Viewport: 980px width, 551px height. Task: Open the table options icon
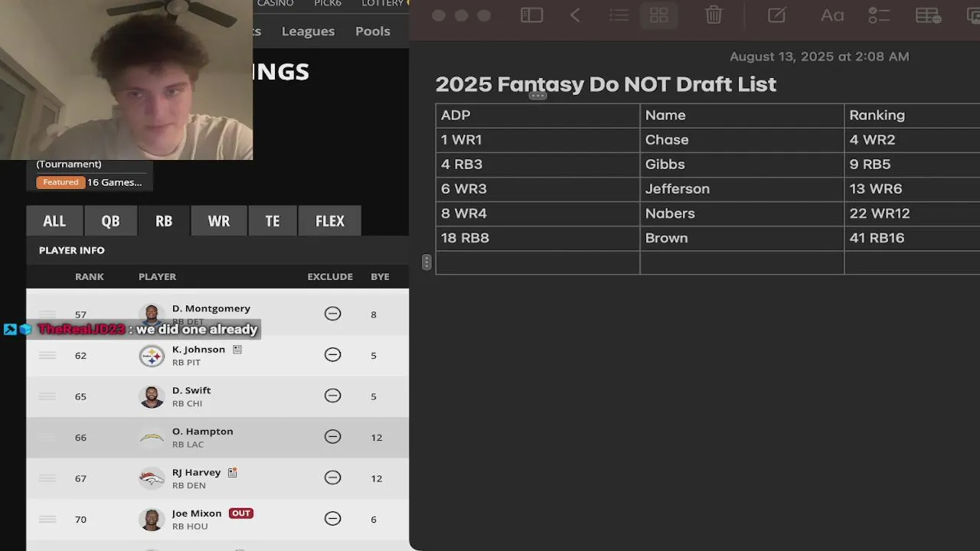pos(928,15)
